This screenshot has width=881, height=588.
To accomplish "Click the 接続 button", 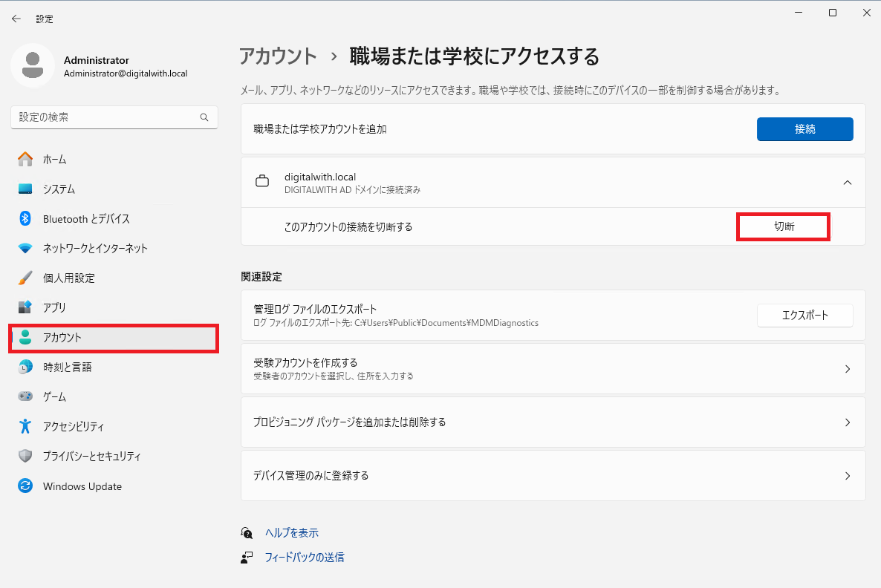I will 804,129.
